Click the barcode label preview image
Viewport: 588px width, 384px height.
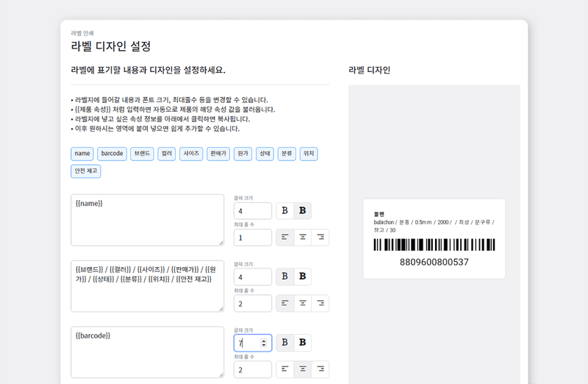[x=434, y=245]
